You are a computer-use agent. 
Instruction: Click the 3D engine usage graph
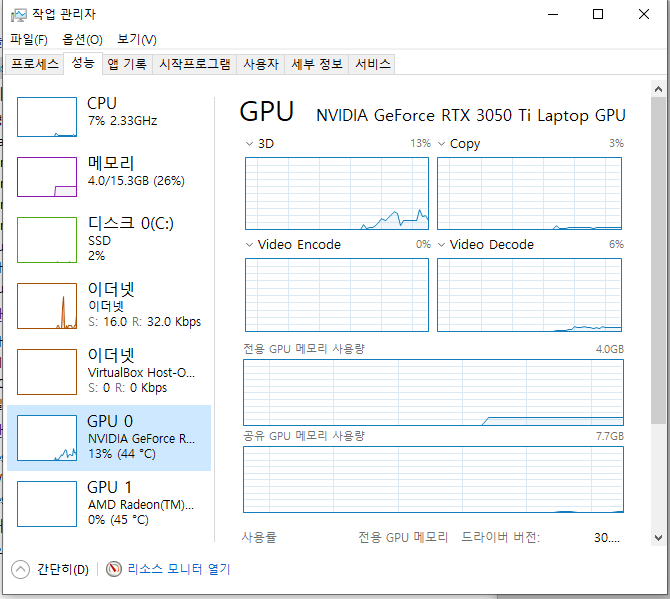click(x=337, y=194)
